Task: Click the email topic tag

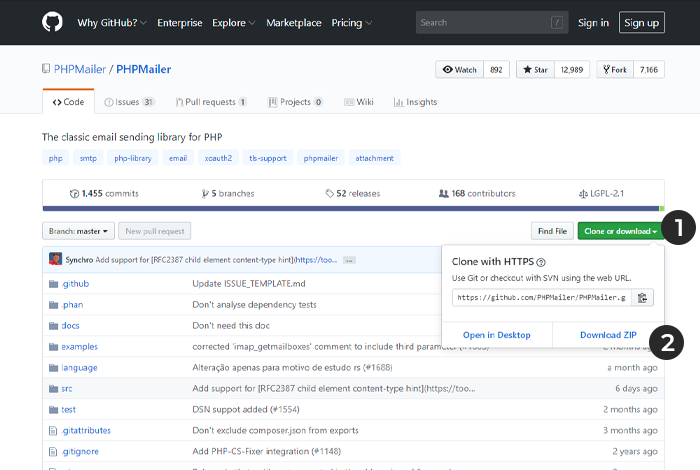Action: click(x=178, y=158)
